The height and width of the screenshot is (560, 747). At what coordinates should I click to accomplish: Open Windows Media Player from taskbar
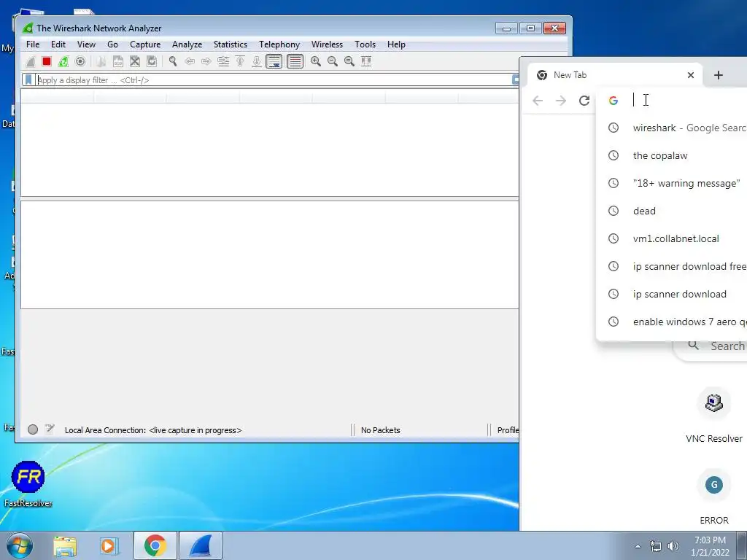pyautogui.click(x=109, y=545)
